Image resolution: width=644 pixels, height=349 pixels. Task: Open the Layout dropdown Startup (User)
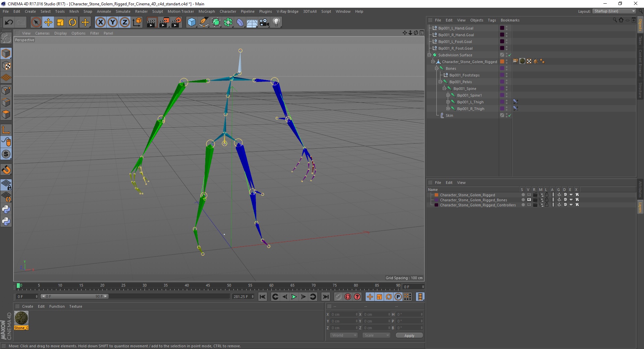tap(614, 11)
